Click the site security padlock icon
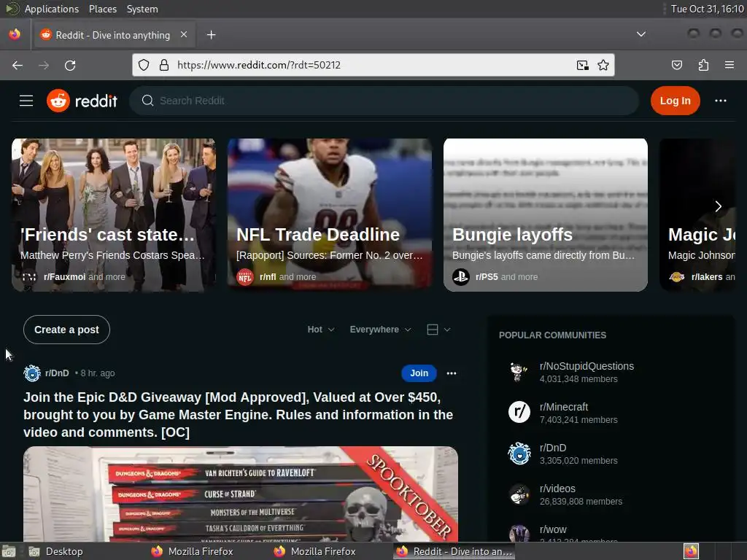The height and width of the screenshot is (560, 747). 164,65
